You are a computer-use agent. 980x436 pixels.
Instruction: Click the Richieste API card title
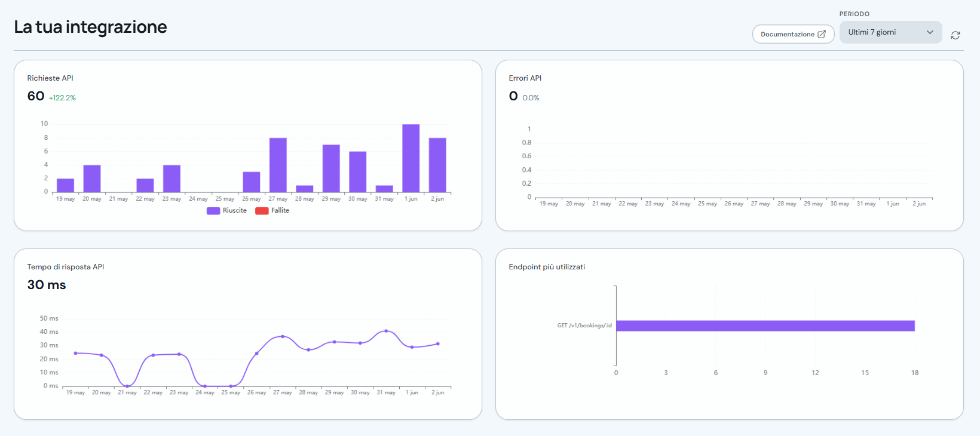point(50,78)
